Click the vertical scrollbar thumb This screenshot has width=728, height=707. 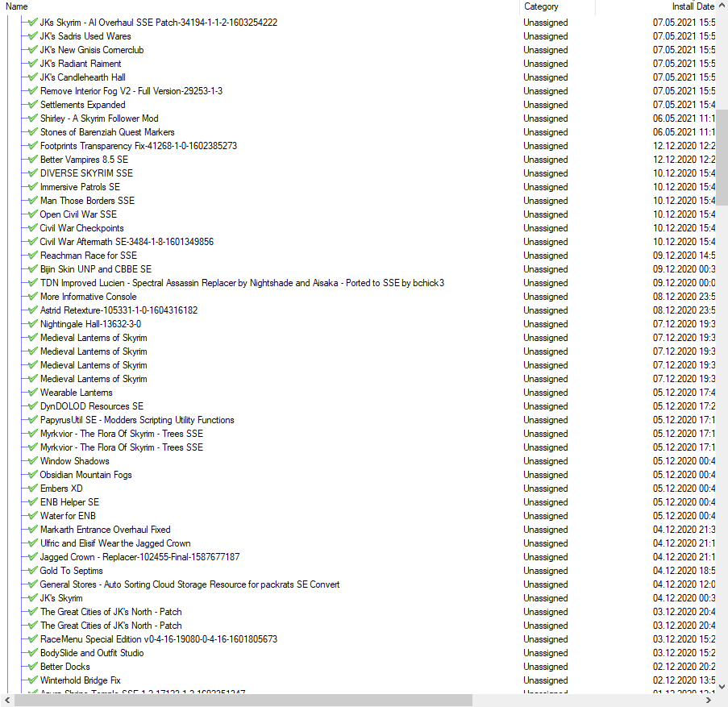click(722, 158)
